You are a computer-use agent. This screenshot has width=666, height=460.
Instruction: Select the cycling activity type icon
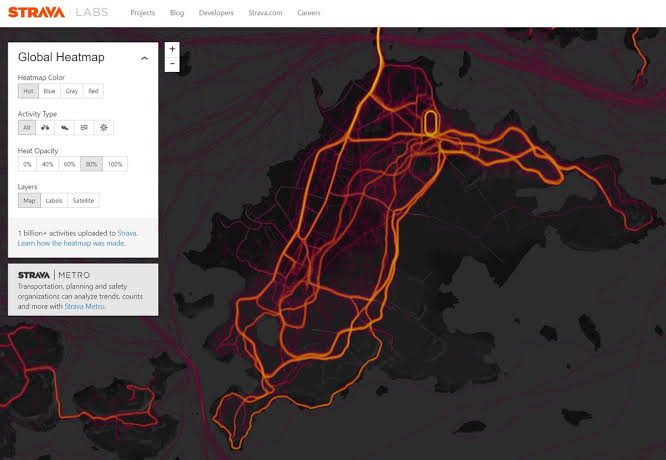[45, 127]
